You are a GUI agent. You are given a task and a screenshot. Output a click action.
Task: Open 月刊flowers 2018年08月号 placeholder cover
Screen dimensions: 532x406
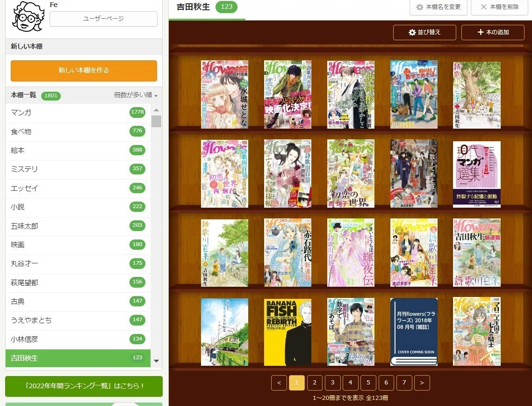click(414, 332)
